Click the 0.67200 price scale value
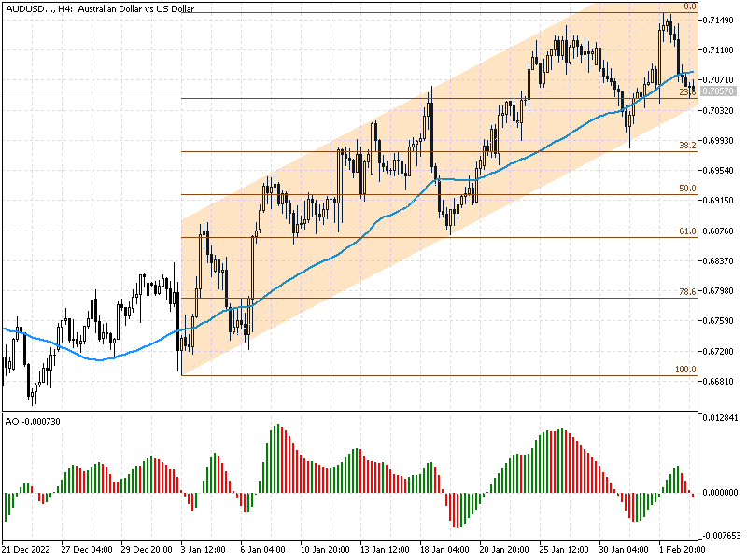747x560 pixels. [718, 352]
